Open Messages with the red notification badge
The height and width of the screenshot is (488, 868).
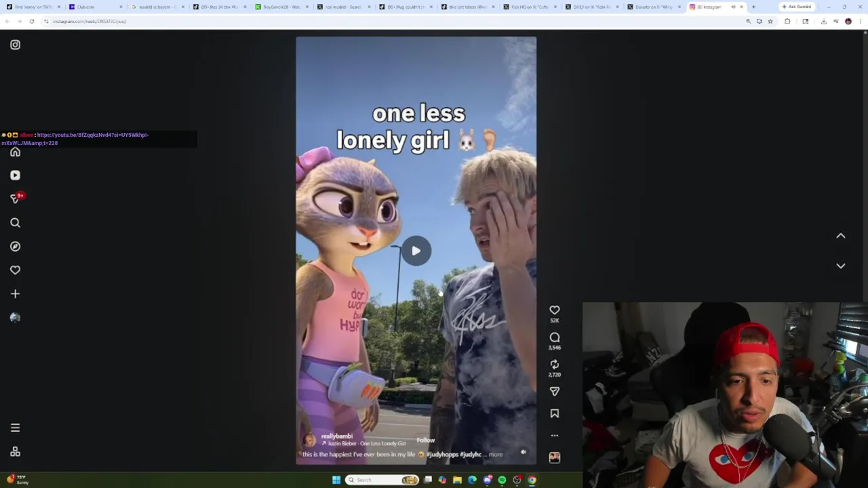pos(16,198)
